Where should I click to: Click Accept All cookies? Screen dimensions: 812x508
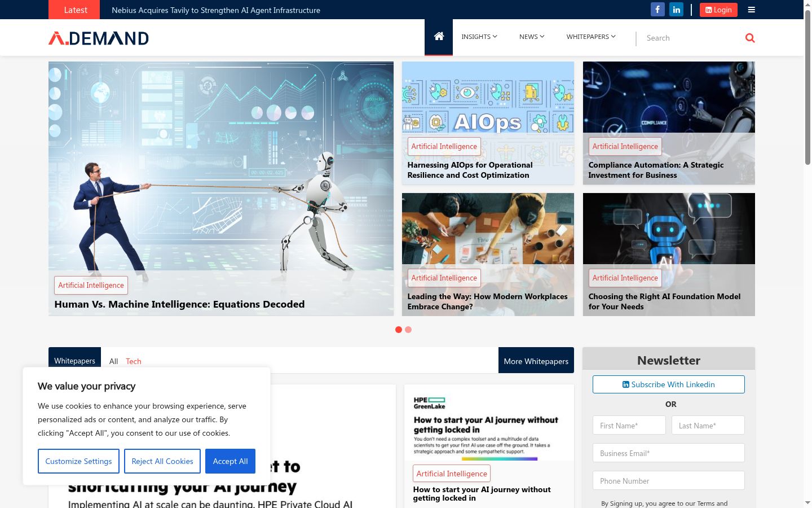pyautogui.click(x=230, y=461)
